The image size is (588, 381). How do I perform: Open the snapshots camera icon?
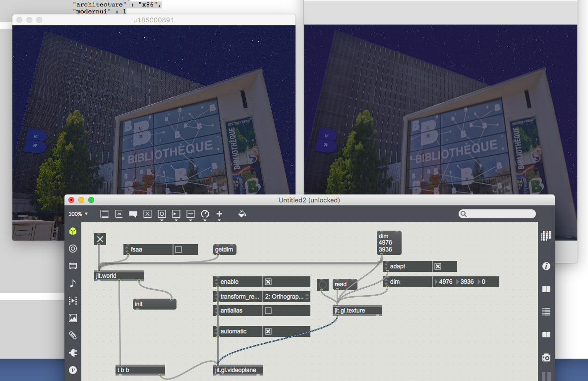pos(546,357)
